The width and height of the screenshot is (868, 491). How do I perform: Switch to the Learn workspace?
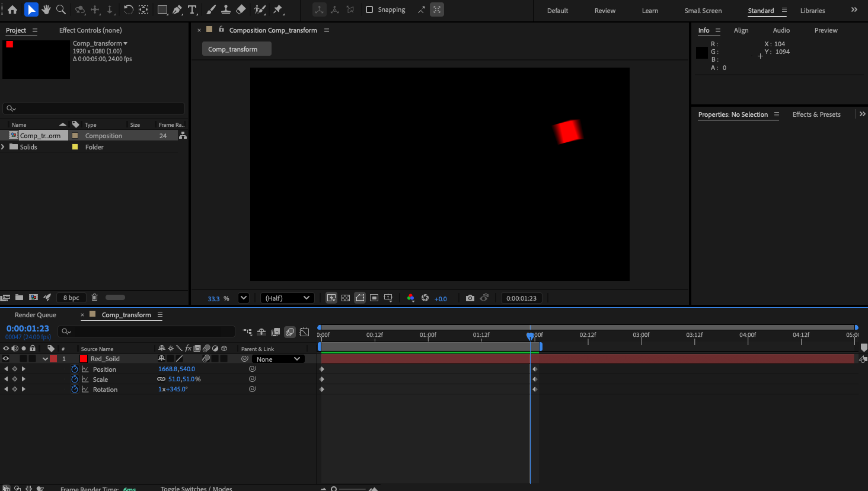pyautogui.click(x=650, y=11)
